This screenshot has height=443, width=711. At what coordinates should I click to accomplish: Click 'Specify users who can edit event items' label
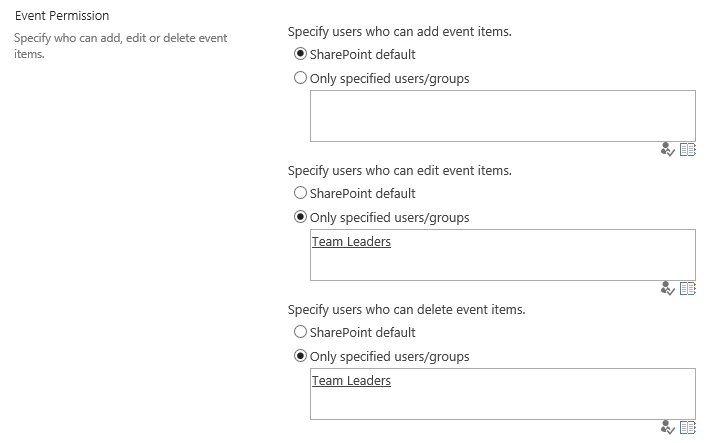pyautogui.click(x=399, y=170)
